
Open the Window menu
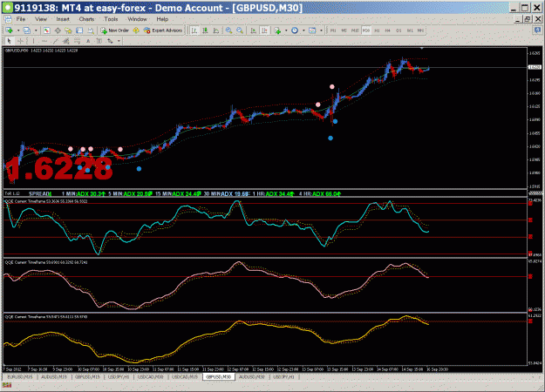(x=137, y=19)
